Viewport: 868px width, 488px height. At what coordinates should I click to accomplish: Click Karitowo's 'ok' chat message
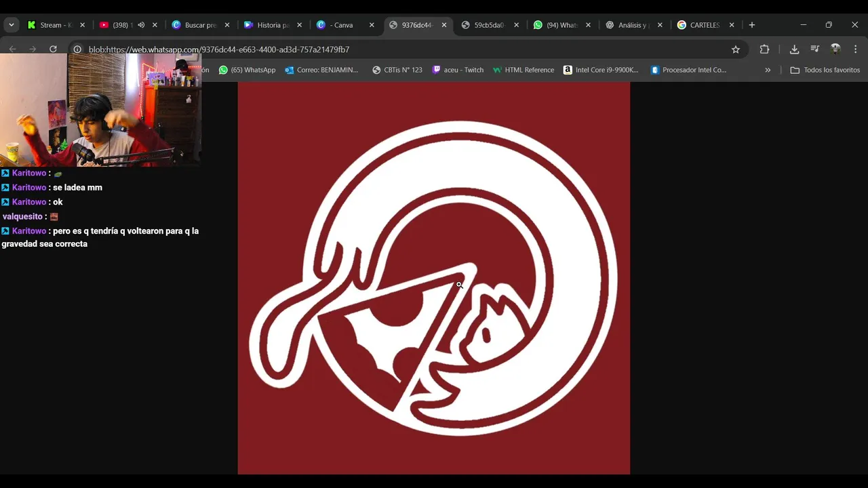(x=58, y=202)
